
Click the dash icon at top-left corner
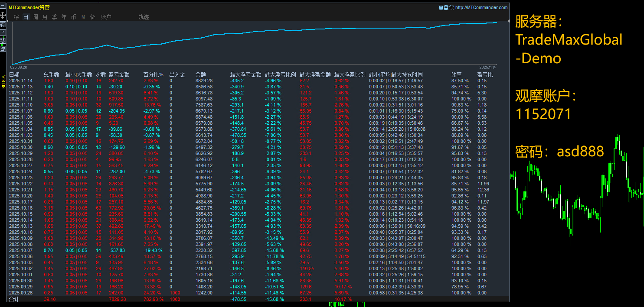coord(3,6)
